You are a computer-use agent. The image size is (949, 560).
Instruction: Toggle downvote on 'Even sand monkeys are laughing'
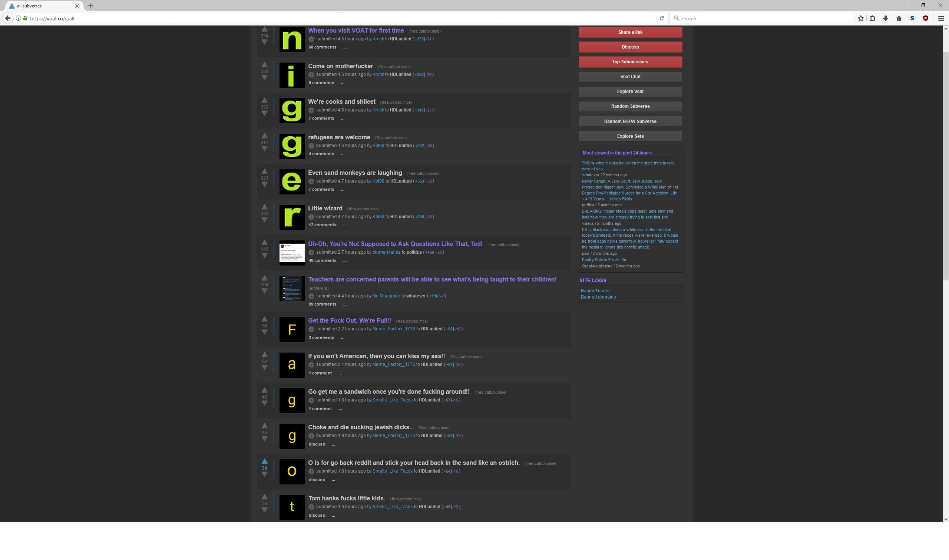point(264,184)
